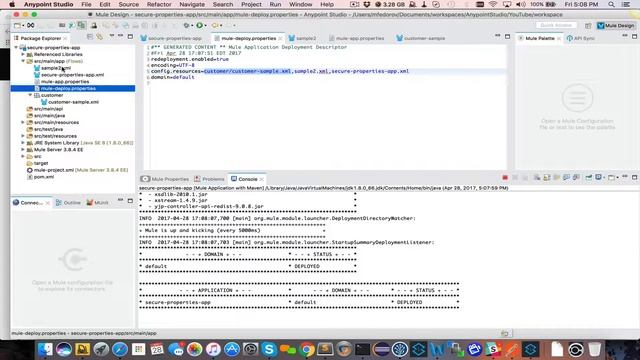Open the Source menu
Image resolution: width=640 pixels, height=360 pixels.
click(129, 4)
